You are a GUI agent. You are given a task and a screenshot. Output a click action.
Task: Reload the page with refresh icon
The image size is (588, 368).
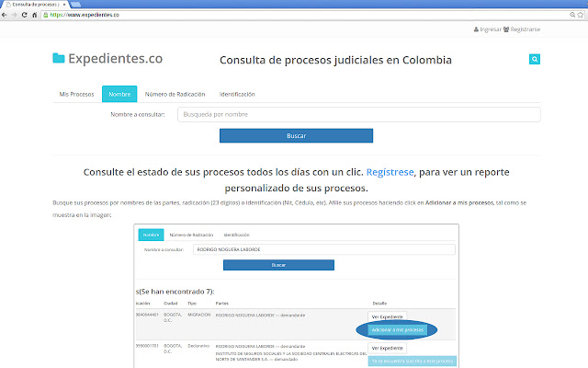(25, 15)
